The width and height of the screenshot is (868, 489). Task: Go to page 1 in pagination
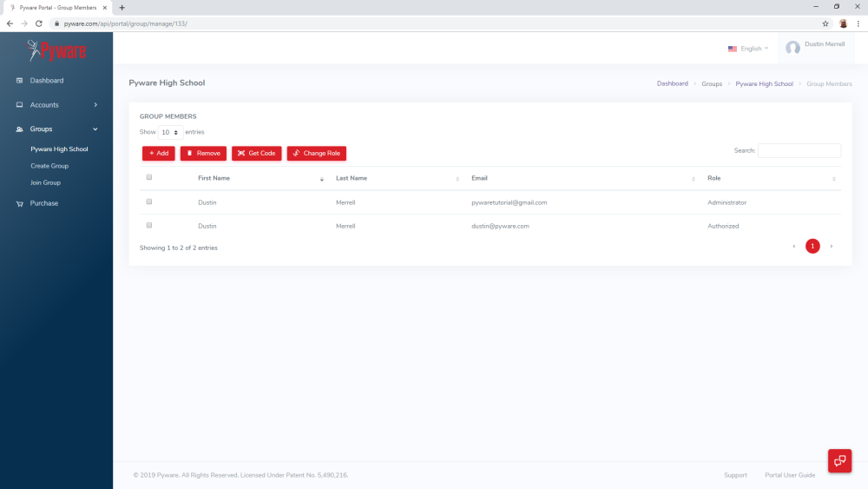pos(812,246)
